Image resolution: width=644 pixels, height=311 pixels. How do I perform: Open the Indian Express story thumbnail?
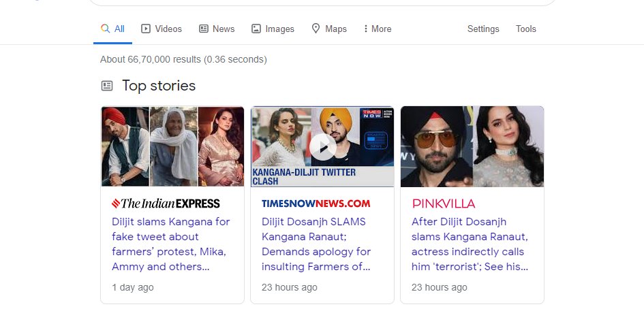click(172, 146)
